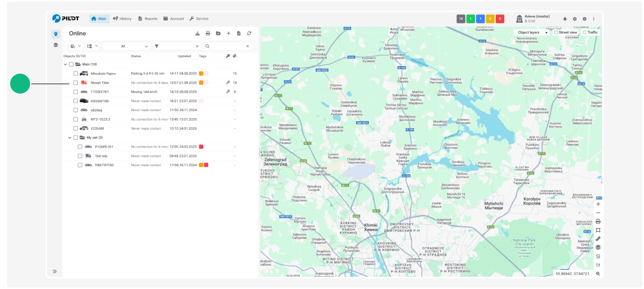This screenshot has height=289, width=644.
Task: Check the Nissan Tiida checkbox
Action: [x=76, y=83]
